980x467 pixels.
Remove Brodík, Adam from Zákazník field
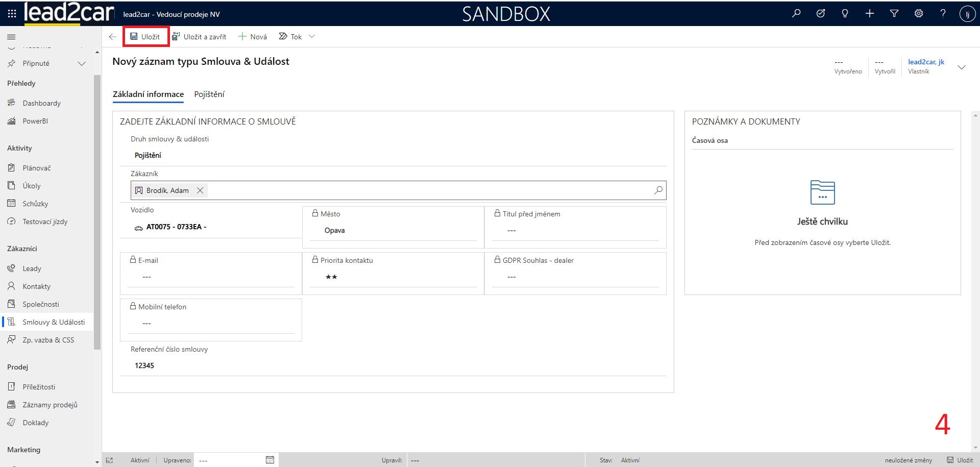[x=200, y=190]
